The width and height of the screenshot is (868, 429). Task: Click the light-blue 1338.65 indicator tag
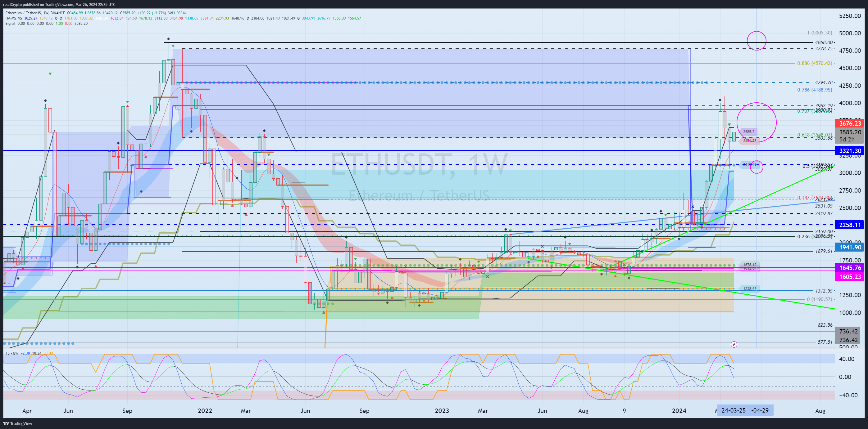(749, 289)
